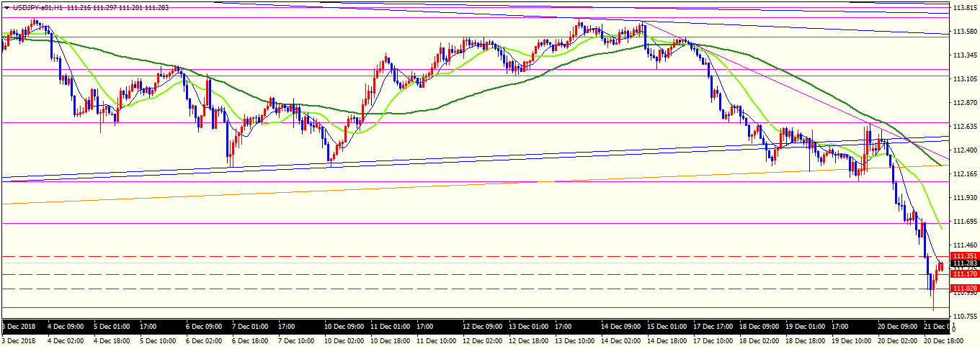
Task: Click the 14 Dec 09:00 time label
Action: coord(620,326)
